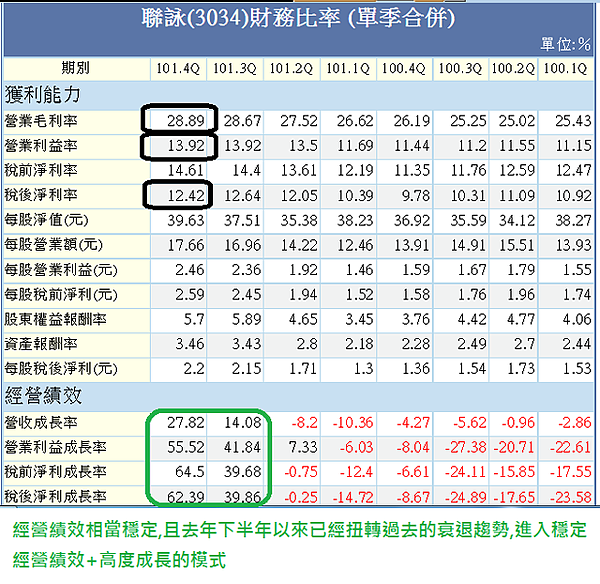Select the 營業利益率 row label

pyautogui.click(x=41, y=146)
